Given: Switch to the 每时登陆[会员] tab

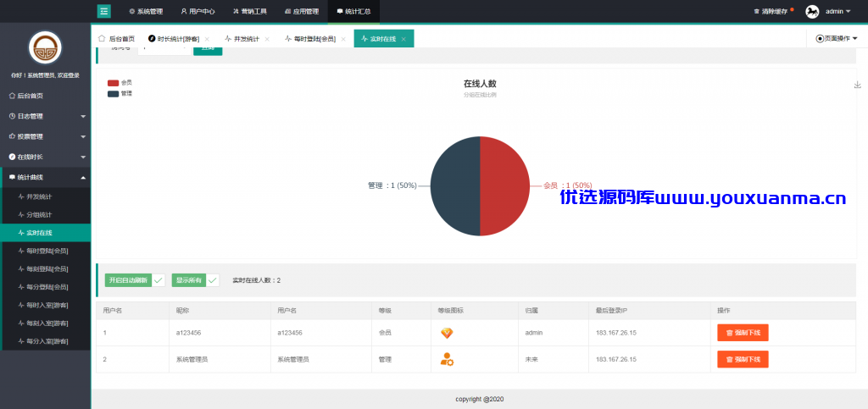Looking at the screenshot, I should coord(310,39).
